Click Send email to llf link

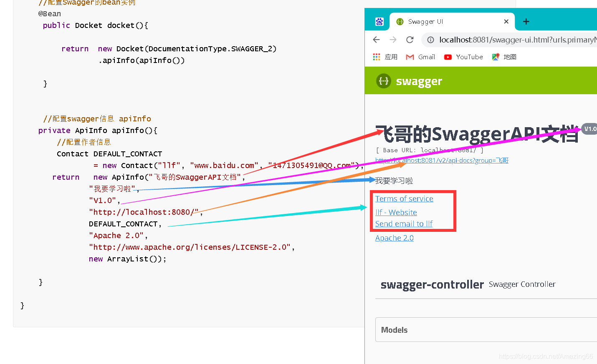tap(404, 224)
